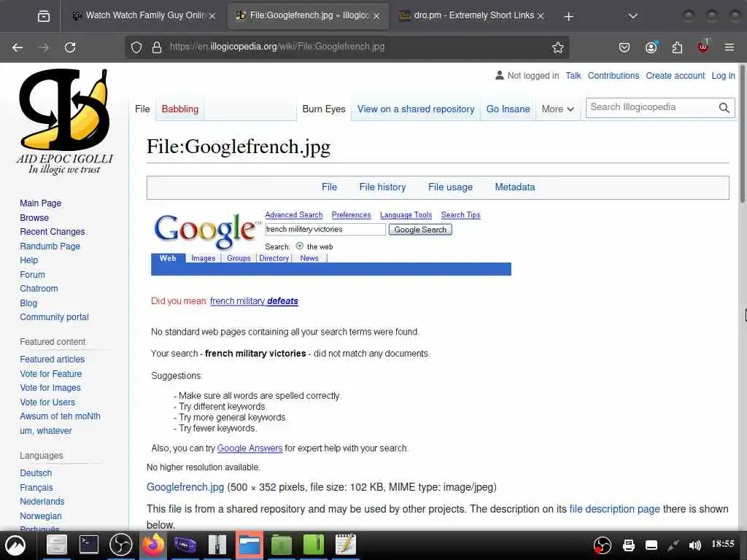This screenshot has height=560, width=747.
Task: View site security padlock info
Action: pos(156,47)
